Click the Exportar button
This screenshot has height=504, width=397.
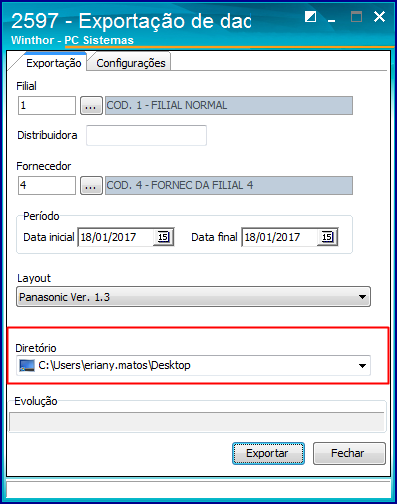(268, 453)
